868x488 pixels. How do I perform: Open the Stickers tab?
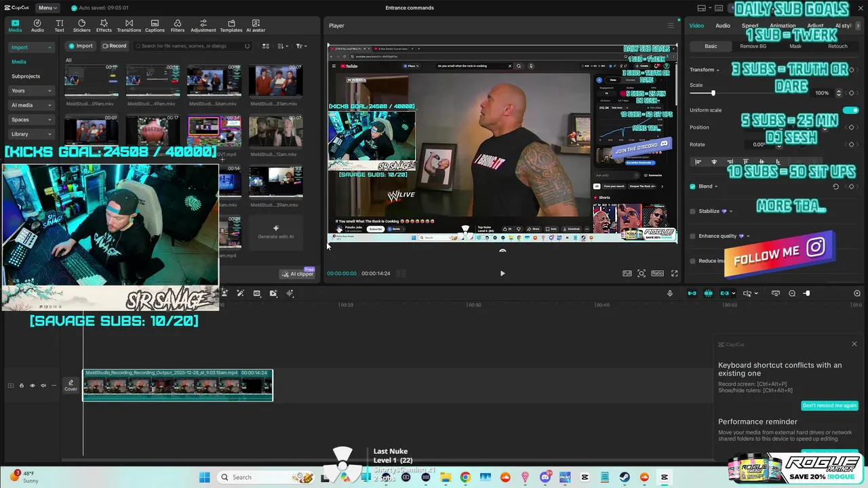pos(81,26)
